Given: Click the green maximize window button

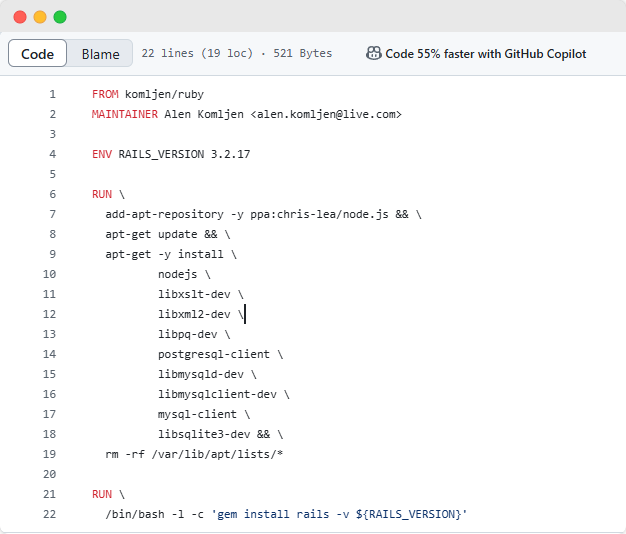Looking at the screenshot, I should [x=60, y=17].
